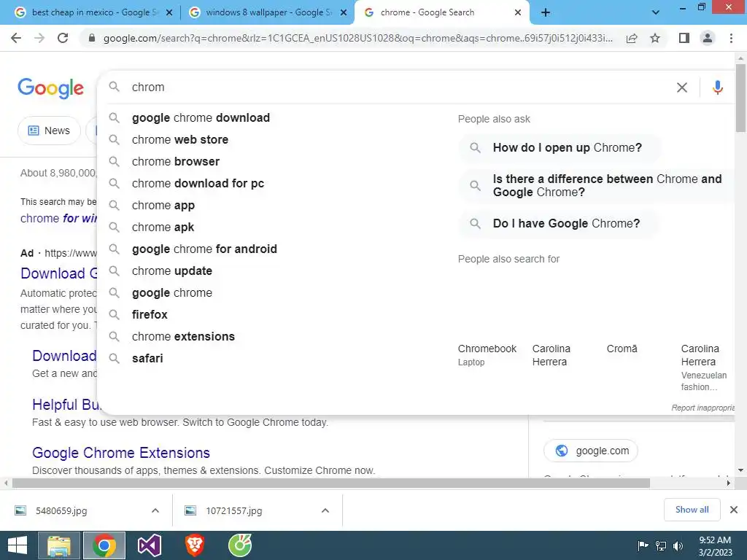747x560 pixels.
Task: Clear the search box text
Action: [x=682, y=87]
